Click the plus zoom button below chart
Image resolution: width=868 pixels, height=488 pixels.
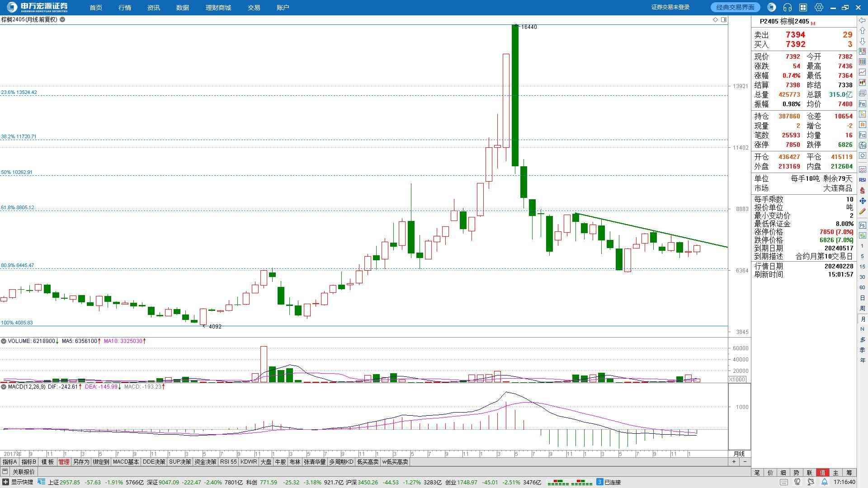(x=734, y=462)
